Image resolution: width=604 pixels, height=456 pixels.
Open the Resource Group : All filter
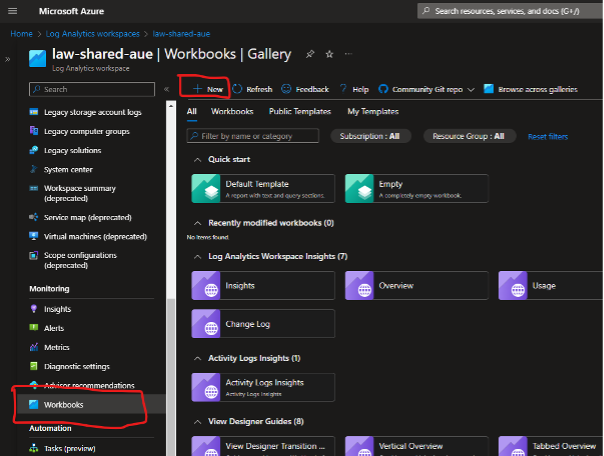click(469, 136)
